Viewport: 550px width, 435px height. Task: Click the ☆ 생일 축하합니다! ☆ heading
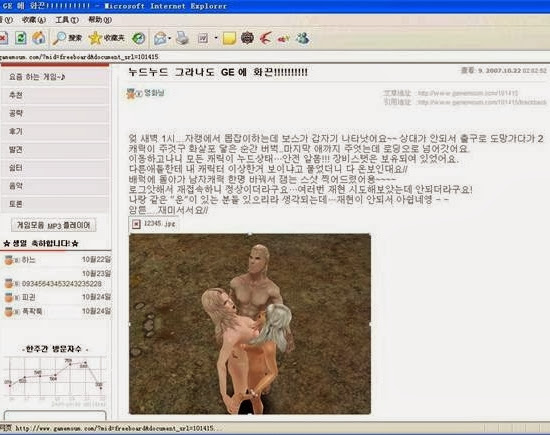pyautogui.click(x=41, y=243)
